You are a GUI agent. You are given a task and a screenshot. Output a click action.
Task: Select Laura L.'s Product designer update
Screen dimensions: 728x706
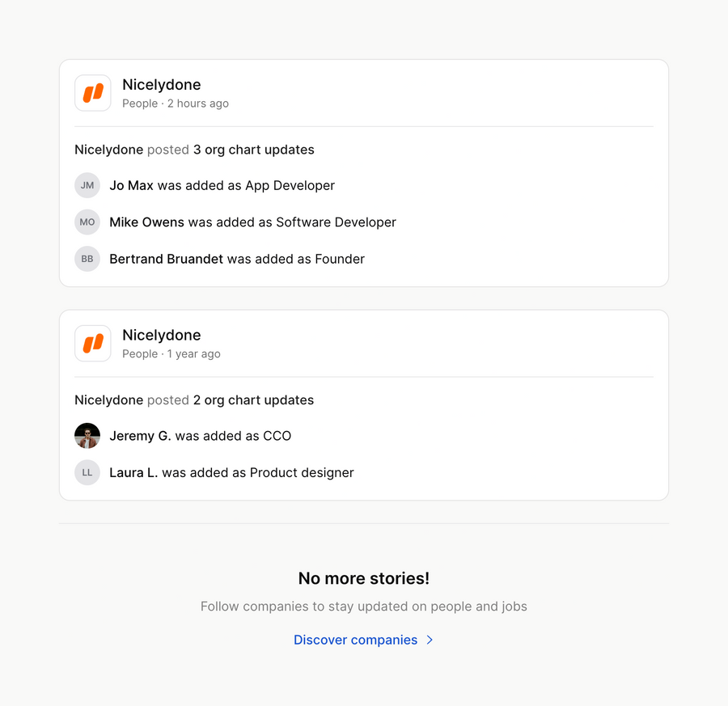point(232,472)
